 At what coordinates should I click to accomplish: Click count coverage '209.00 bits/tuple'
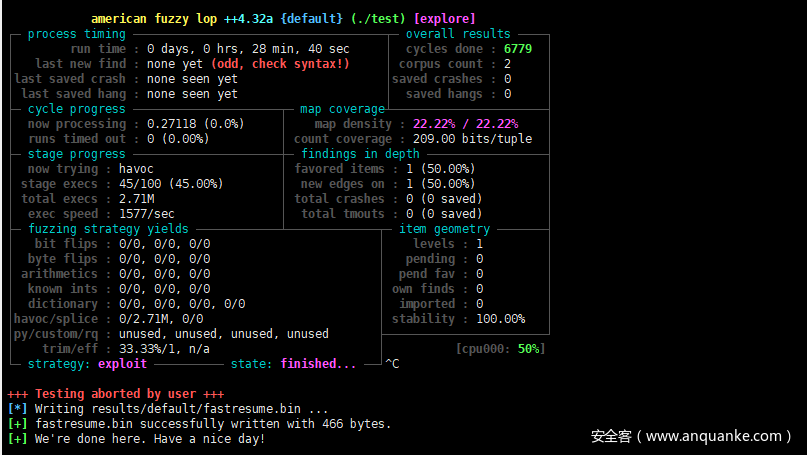coord(472,139)
